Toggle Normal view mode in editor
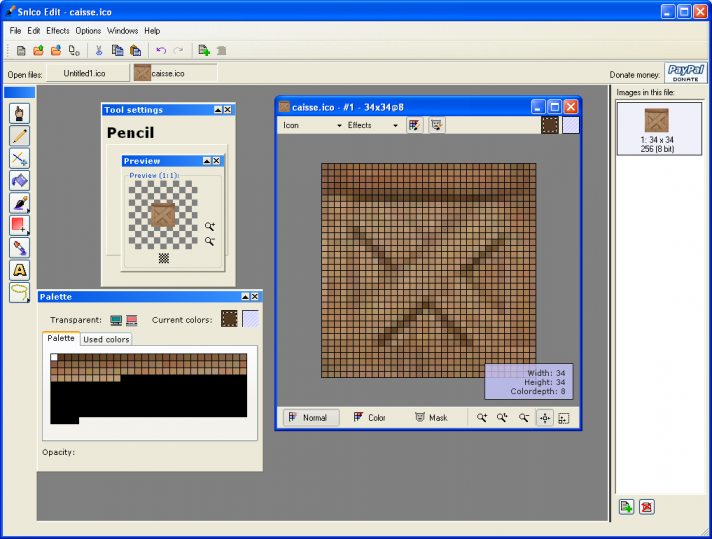 click(310, 418)
